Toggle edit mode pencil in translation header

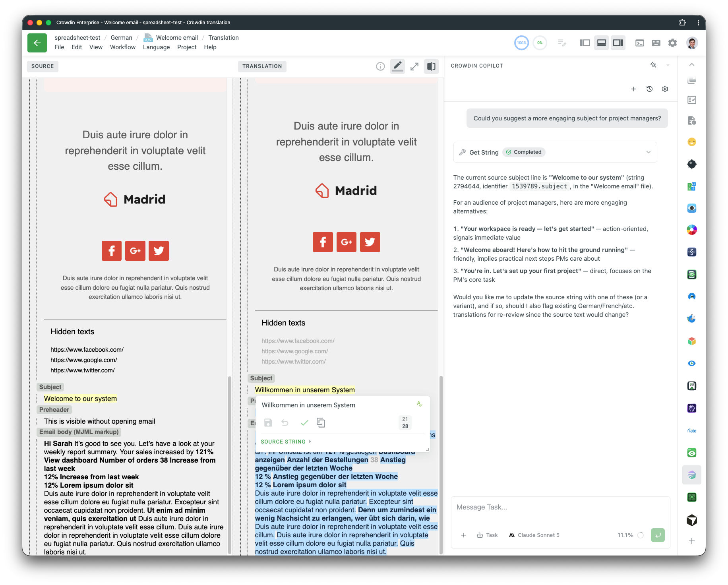pyautogui.click(x=397, y=66)
